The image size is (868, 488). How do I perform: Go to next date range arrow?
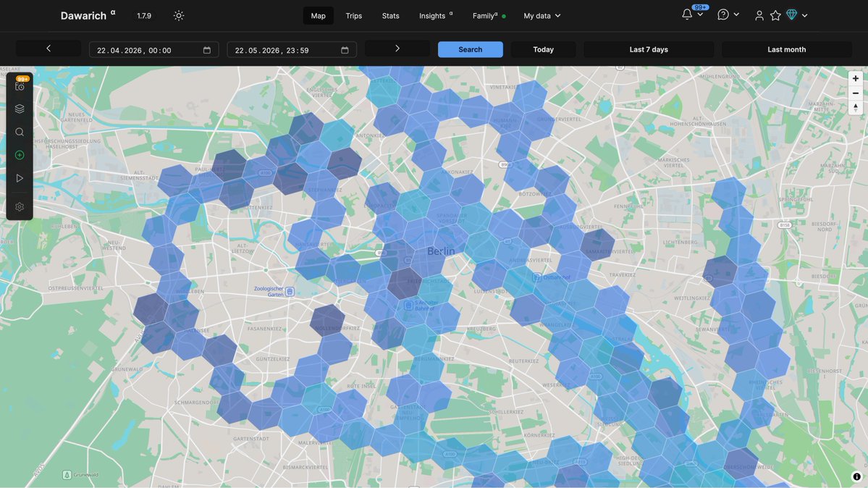pyautogui.click(x=397, y=49)
